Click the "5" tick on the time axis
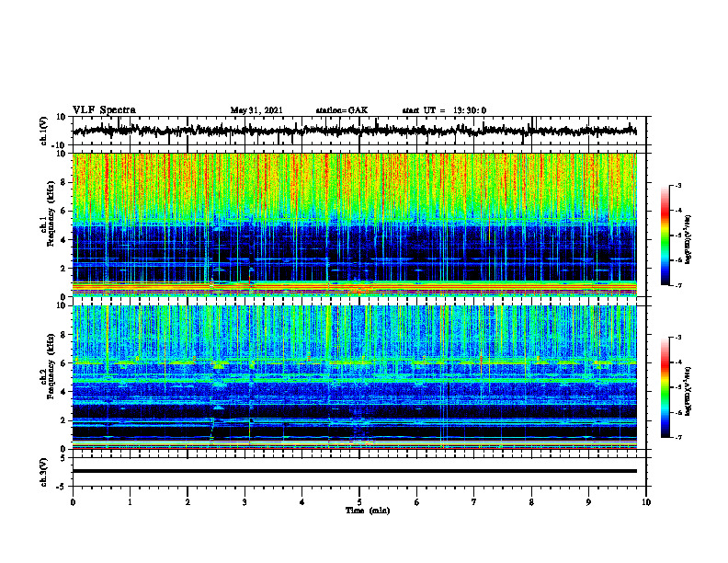 pyautogui.click(x=359, y=502)
